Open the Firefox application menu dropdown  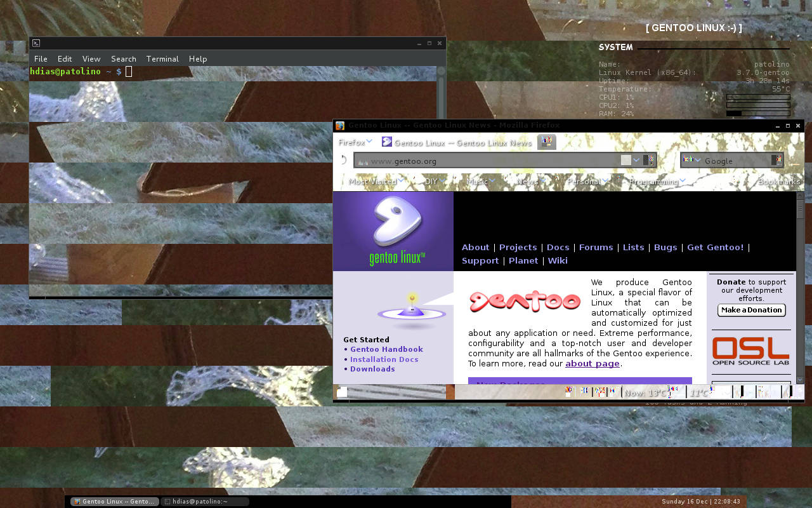click(x=355, y=142)
